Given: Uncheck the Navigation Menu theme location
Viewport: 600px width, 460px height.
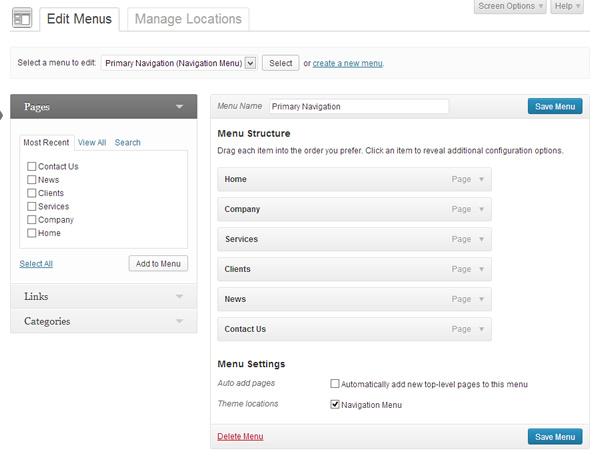Looking at the screenshot, I should [x=335, y=405].
